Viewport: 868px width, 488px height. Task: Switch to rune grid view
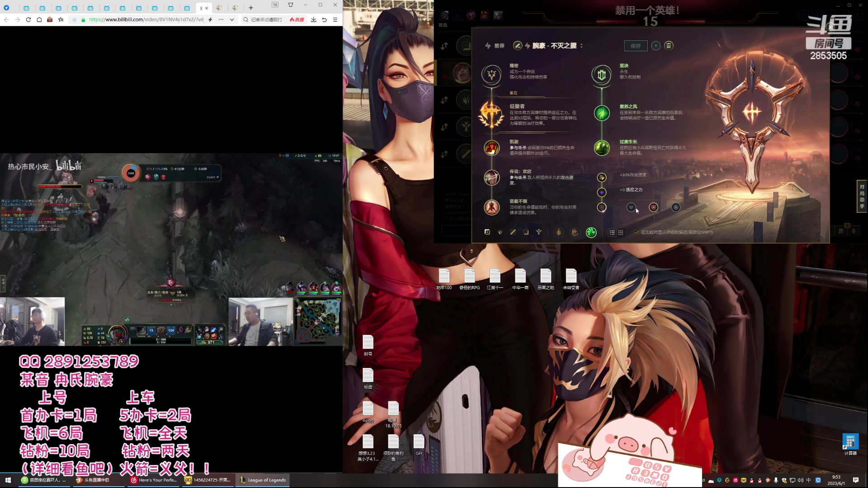621,232
